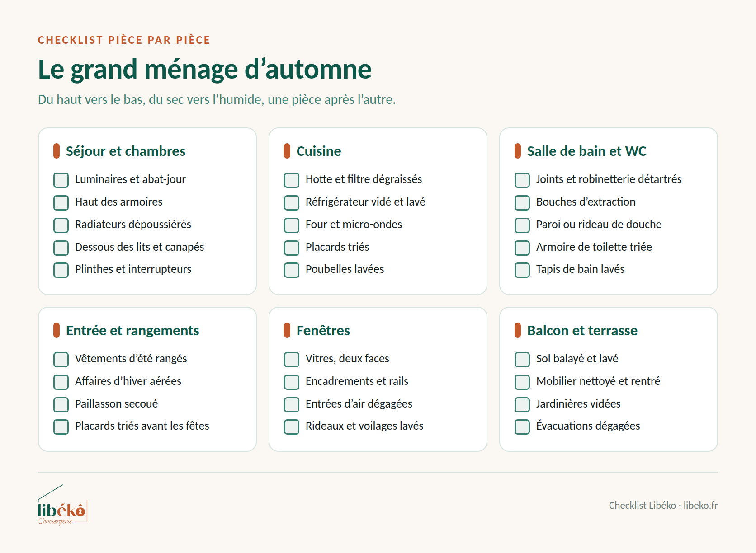Click the Libéko Conciergerie logo
The height and width of the screenshot is (553, 756).
tap(62, 505)
